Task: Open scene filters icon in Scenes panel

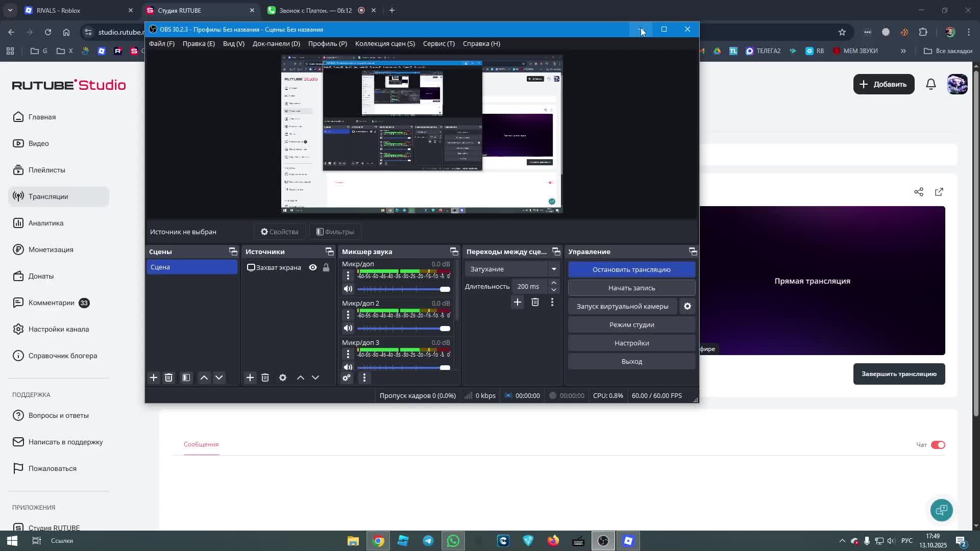Action: (x=186, y=378)
